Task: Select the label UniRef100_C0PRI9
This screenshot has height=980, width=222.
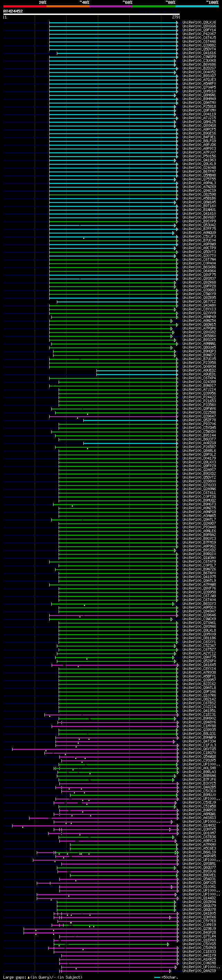Action: pyautogui.click(x=199, y=925)
